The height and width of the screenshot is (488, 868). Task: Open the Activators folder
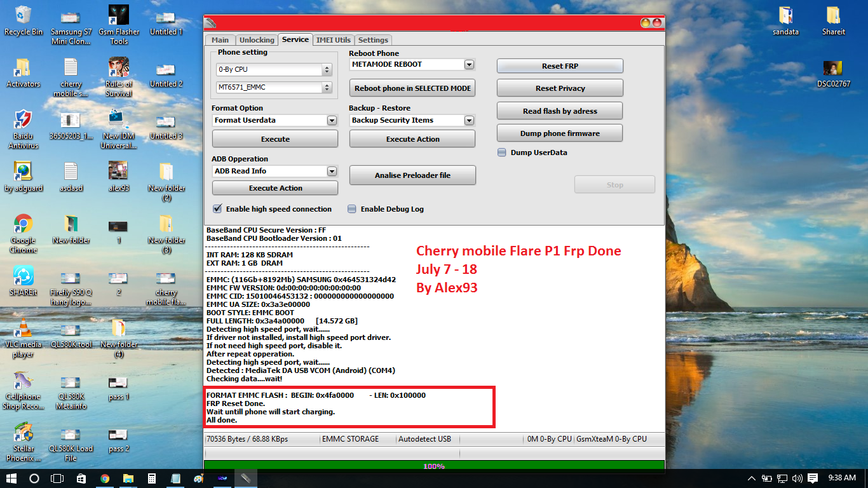click(24, 72)
